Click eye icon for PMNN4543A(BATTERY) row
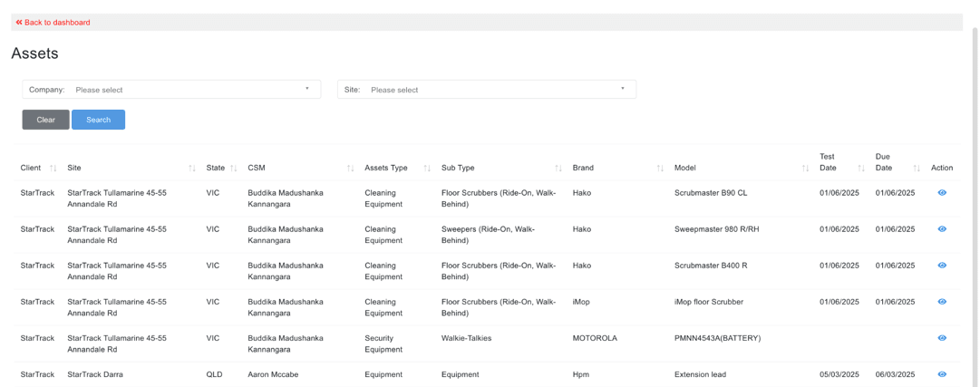The image size is (980, 387). click(x=942, y=338)
